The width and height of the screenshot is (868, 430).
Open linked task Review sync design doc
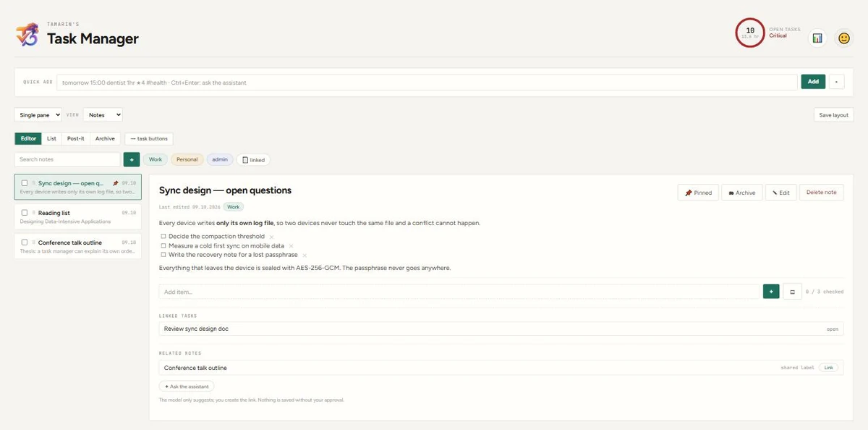coord(501,329)
